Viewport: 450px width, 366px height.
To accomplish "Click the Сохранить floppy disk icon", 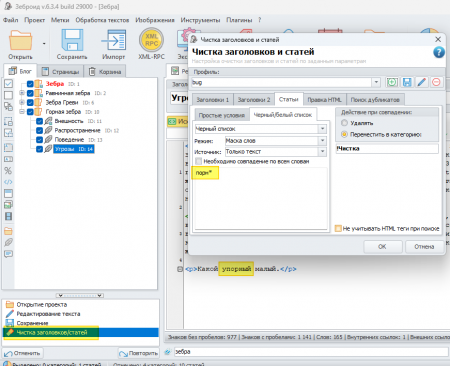I will [72, 40].
